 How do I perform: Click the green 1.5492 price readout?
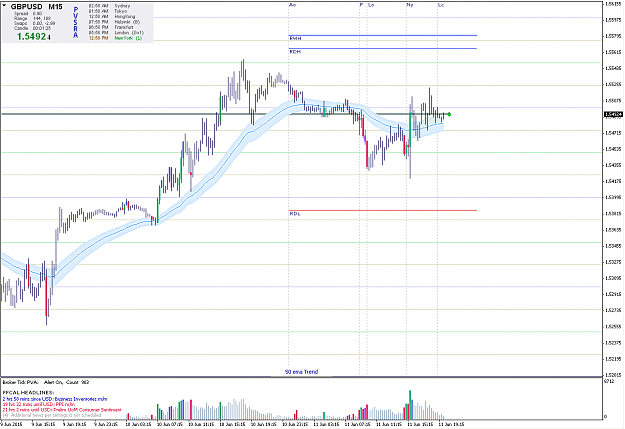(31, 37)
